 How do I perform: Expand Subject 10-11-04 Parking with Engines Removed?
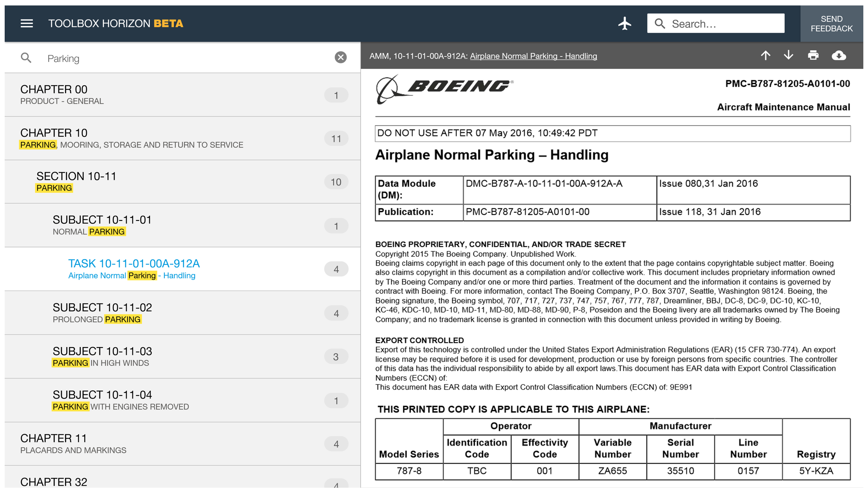coord(182,400)
